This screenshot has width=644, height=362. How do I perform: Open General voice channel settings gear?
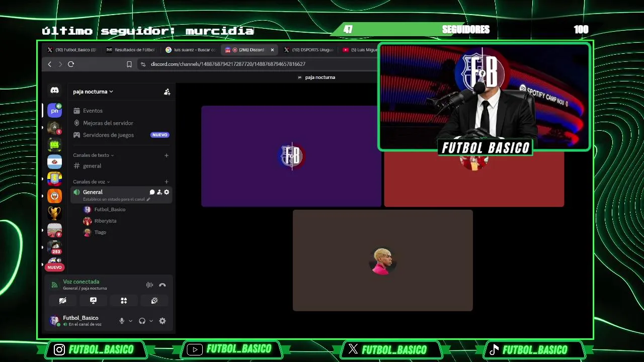click(x=167, y=192)
